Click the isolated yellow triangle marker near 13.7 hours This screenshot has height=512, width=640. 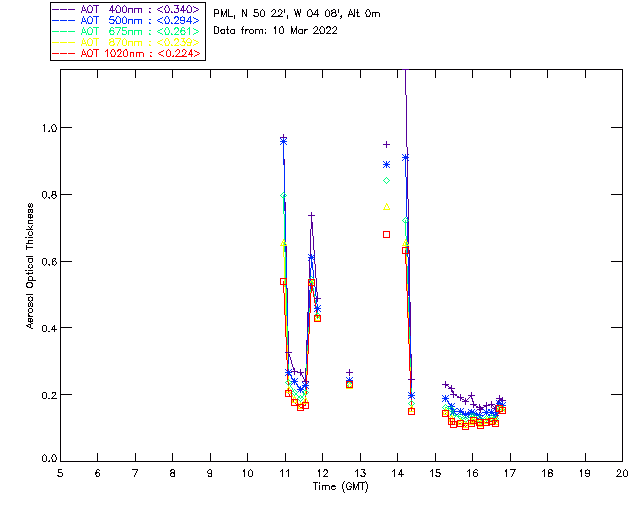point(386,207)
